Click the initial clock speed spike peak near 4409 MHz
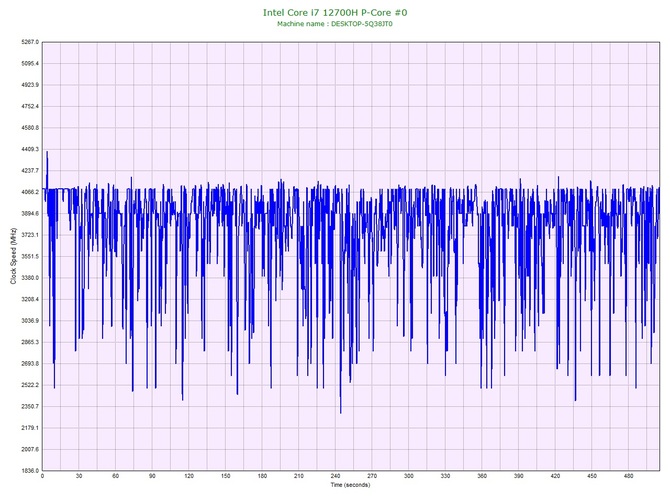The width and height of the screenshot is (670, 502). 46,152
